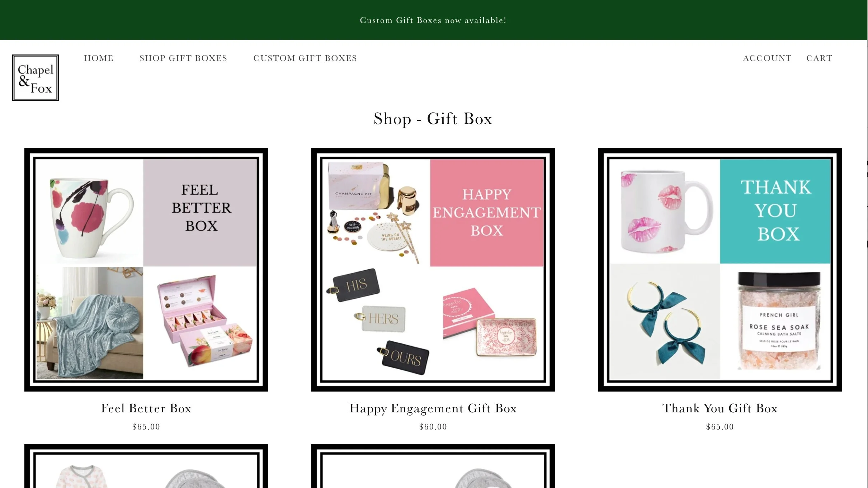The image size is (868, 488).
Task: Open Custom Gift Boxes page
Action: (305, 58)
